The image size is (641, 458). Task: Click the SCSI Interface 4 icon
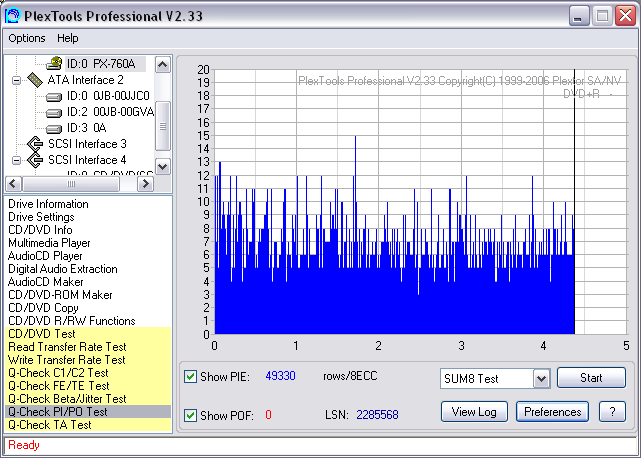[35, 160]
